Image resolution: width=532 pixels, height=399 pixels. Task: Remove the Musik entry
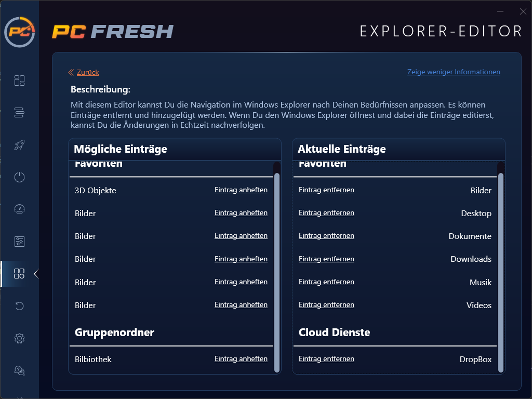(326, 282)
